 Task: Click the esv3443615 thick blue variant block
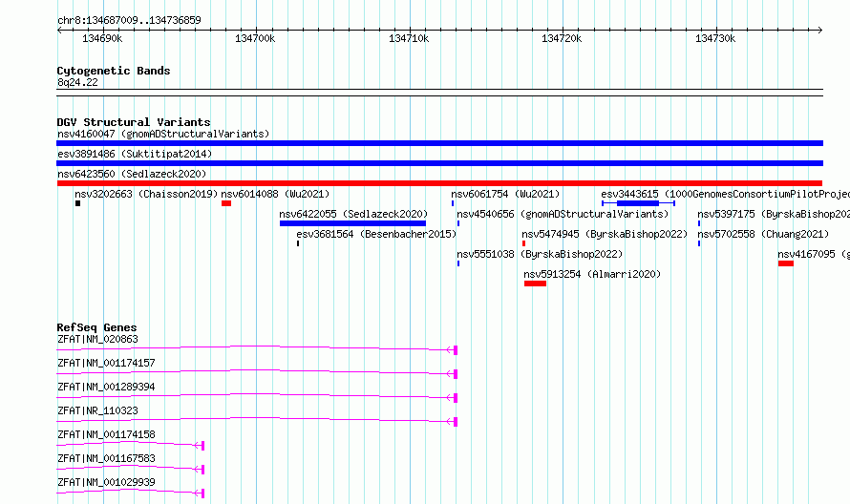click(x=638, y=203)
